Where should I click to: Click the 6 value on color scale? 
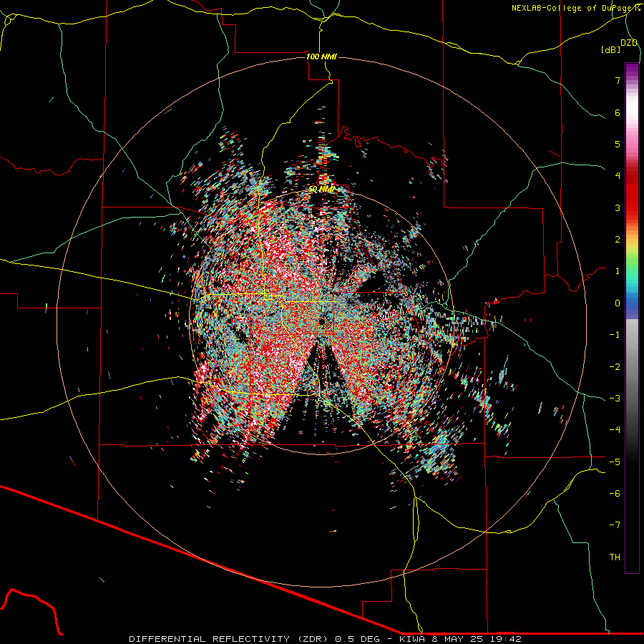618,112
